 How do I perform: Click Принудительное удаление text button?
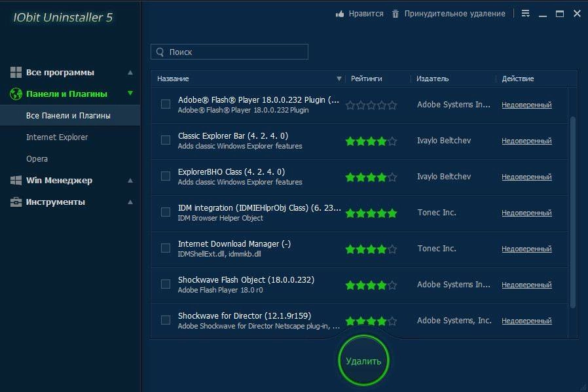tap(454, 14)
